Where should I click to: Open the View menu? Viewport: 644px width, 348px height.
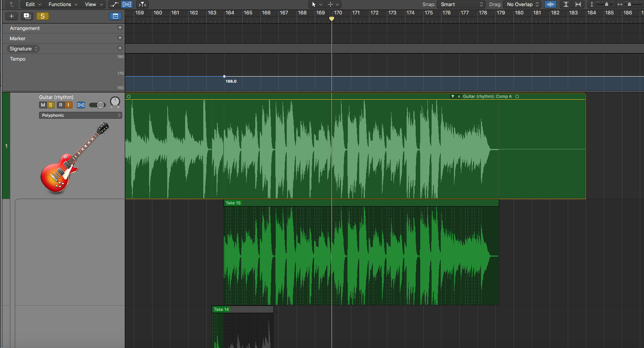(x=94, y=5)
